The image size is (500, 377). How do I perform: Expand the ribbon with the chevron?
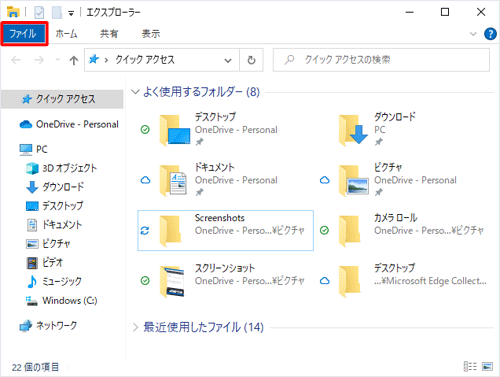pos(473,34)
